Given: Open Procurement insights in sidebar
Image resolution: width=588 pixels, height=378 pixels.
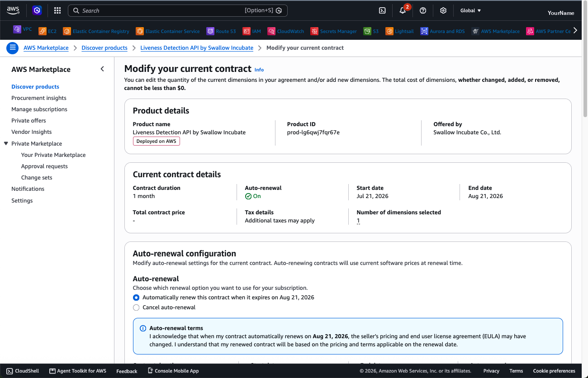Looking at the screenshot, I should pos(39,98).
